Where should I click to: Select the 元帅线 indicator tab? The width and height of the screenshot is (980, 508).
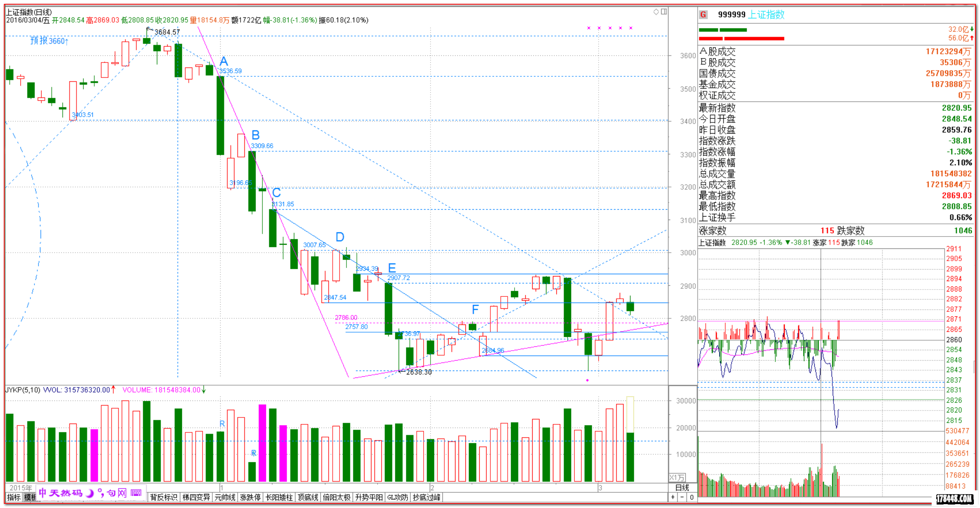point(225,497)
